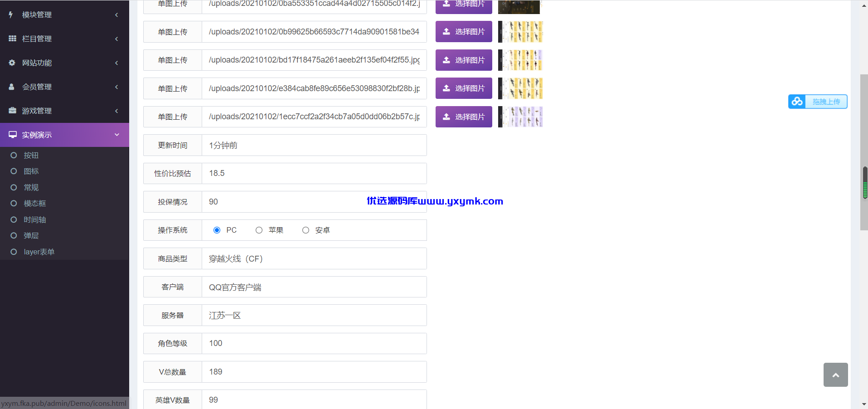Click the briefcase icon beside 游戏管理
This screenshot has height=409, width=868.
click(12, 111)
